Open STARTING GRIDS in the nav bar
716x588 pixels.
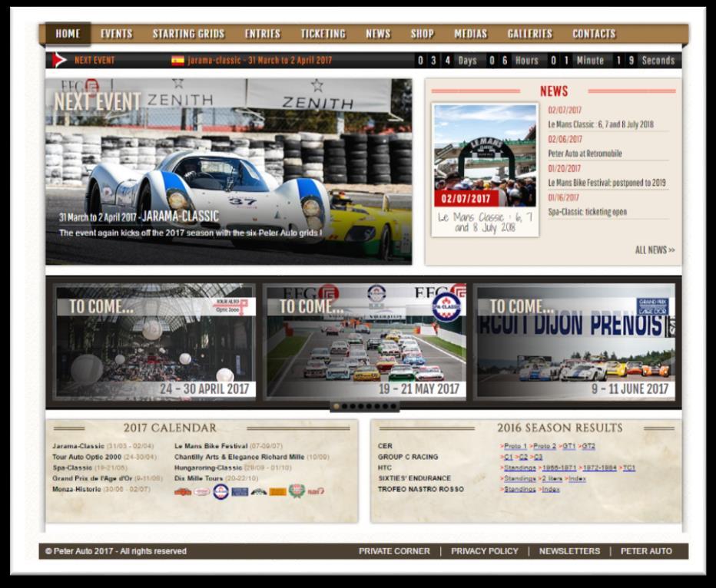coord(188,34)
